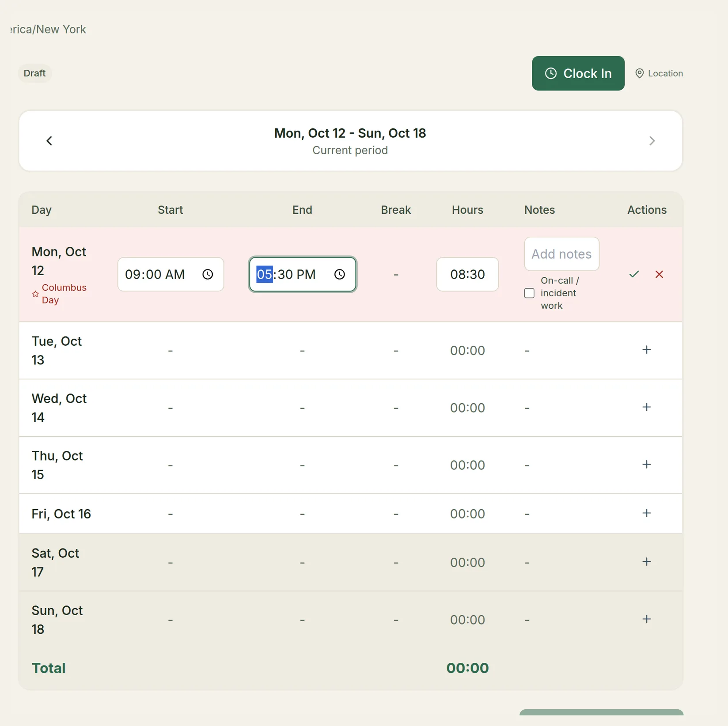
Task: Click the Columbus Day holiday label
Action: click(x=64, y=294)
